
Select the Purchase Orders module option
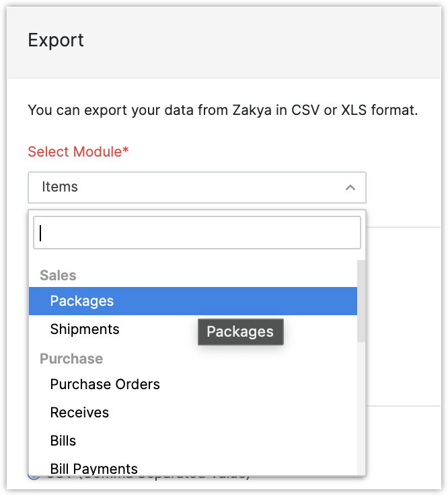pyautogui.click(x=105, y=384)
